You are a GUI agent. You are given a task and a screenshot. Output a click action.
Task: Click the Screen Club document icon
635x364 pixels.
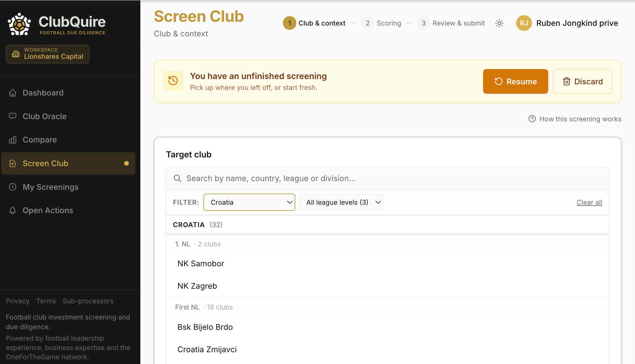[x=12, y=163]
